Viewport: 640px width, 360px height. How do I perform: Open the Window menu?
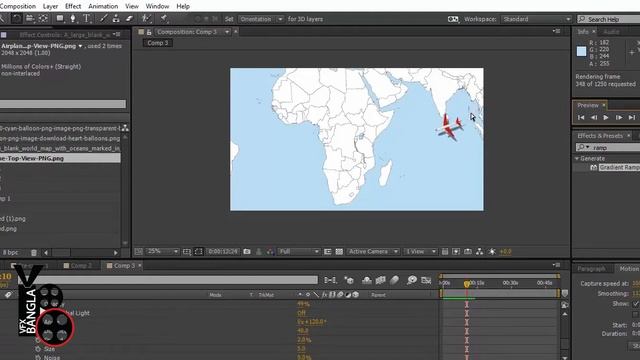pyautogui.click(x=157, y=6)
